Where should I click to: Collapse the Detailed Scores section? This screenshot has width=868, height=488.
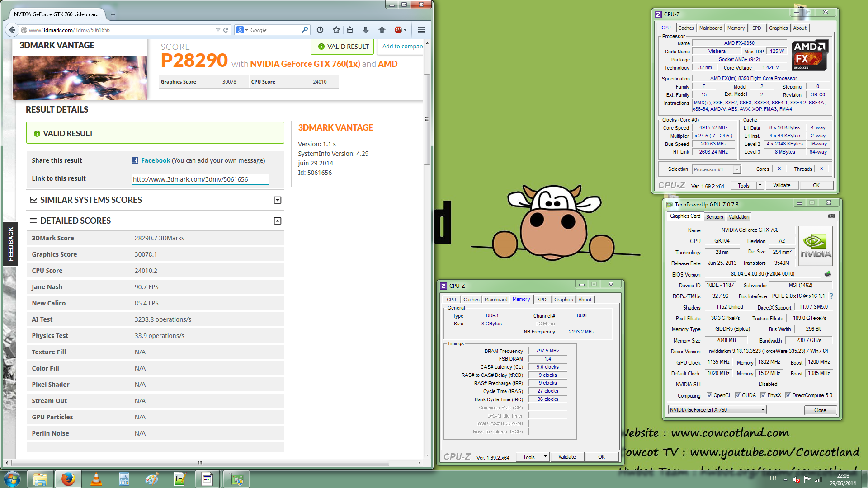(x=278, y=221)
